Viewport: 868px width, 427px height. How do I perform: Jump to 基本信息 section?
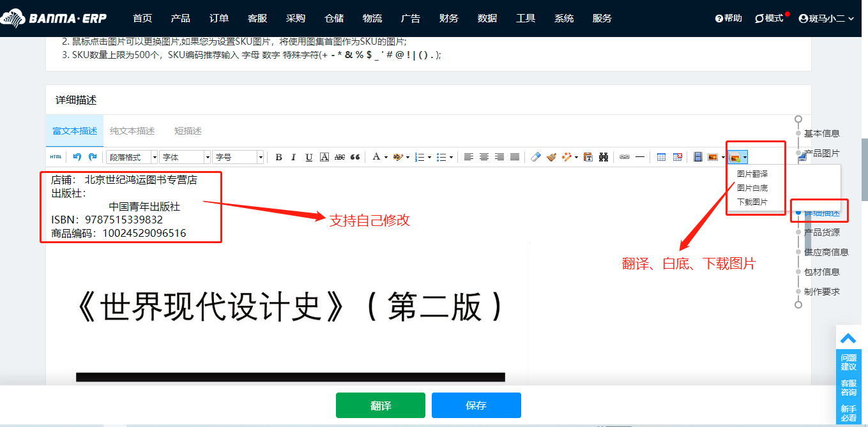point(821,133)
